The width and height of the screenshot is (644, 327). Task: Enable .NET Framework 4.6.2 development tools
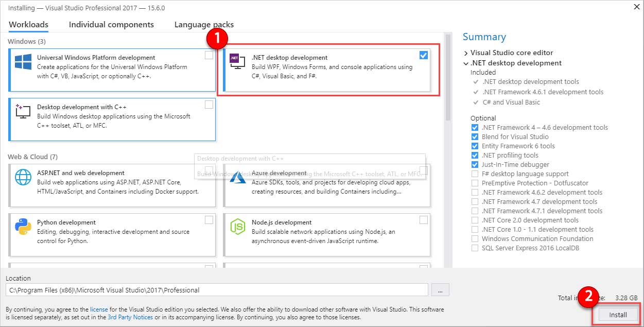[x=475, y=192]
